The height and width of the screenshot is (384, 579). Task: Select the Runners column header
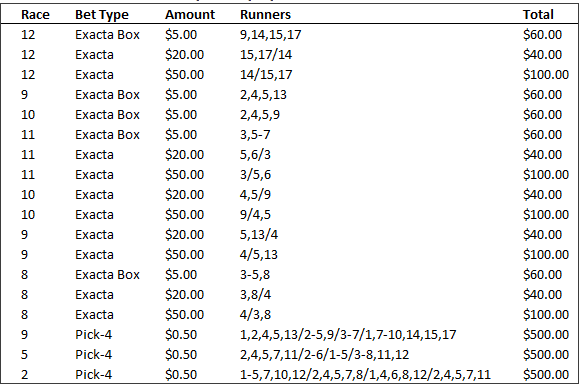coord(265,14)
